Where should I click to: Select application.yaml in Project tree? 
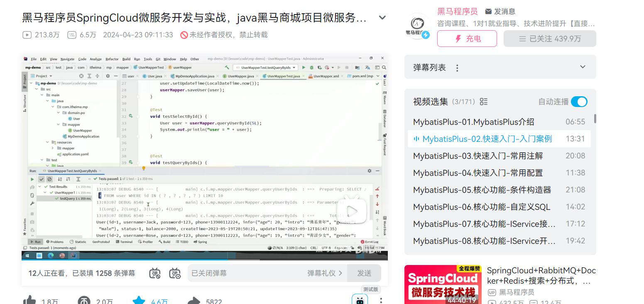coord(72,154)
